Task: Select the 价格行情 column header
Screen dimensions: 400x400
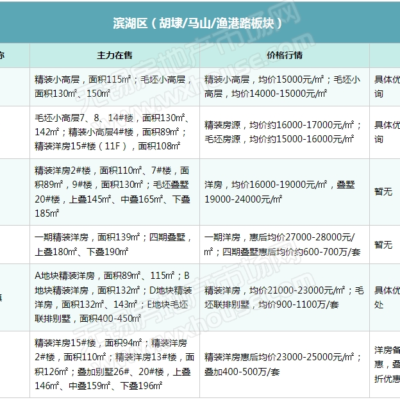Action: [284, 55]
